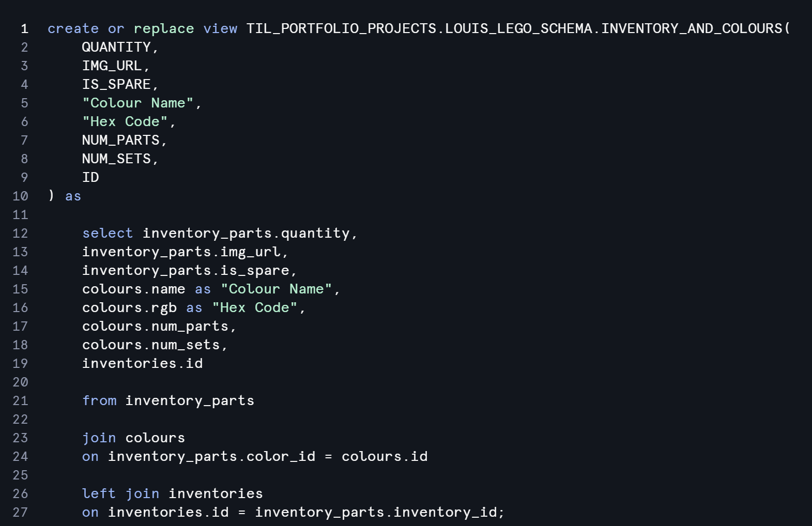Click the 'left join' keywords on line 26
The height and width of the screenshot is (526, 812).
[121, 494]
